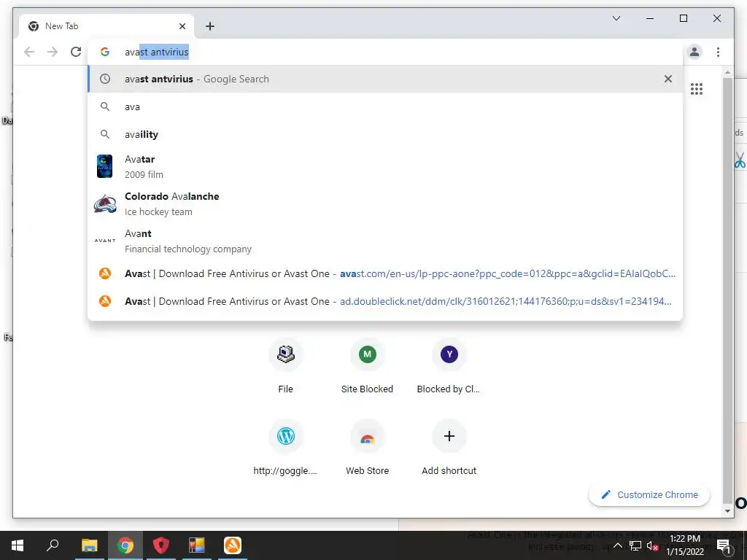Open the Windows Start menu
Image resolution: width=747 pixels, height=560 pixels.
tap(18, 545)
